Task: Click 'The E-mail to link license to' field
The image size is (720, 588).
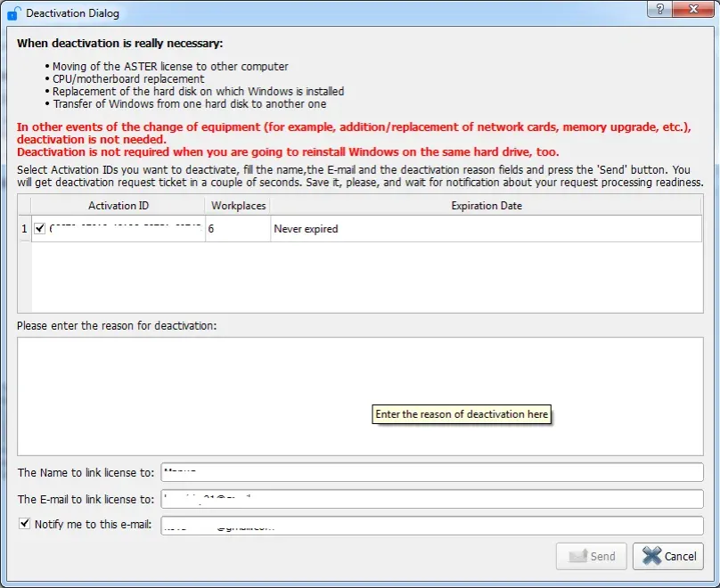Action: tap(428, 499)
